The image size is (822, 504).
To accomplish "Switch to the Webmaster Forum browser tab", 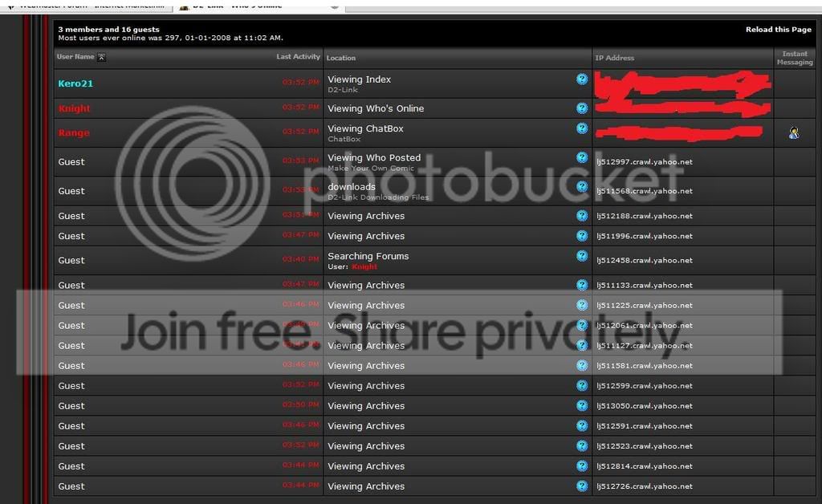I will click(89, 6).
